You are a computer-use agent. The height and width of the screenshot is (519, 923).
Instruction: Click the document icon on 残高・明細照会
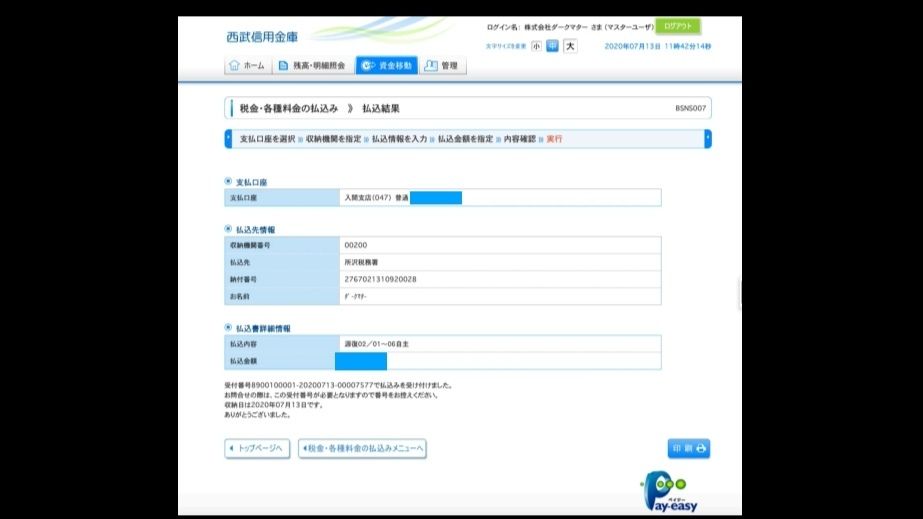284,66
